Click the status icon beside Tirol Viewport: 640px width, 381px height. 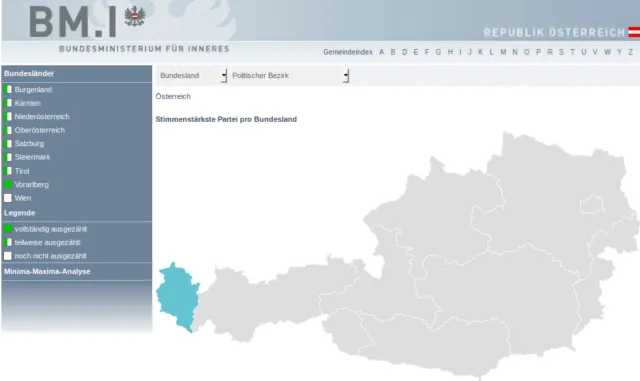coord(8,171)
